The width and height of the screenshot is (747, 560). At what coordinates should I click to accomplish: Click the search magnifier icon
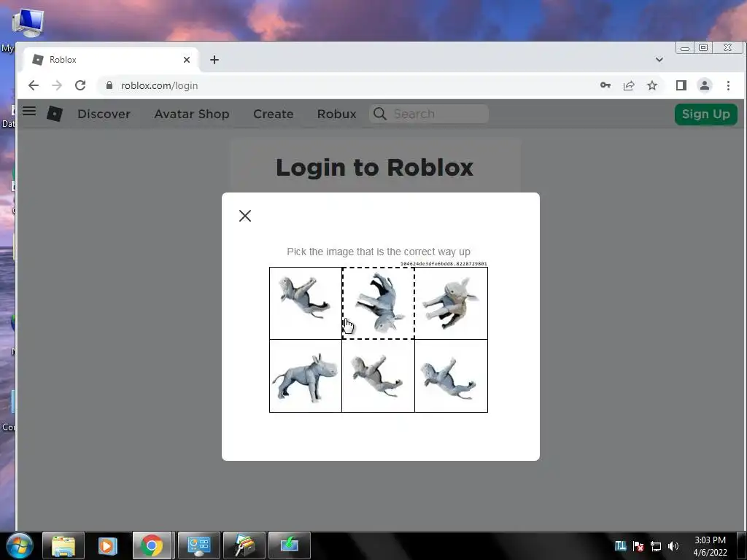coord(379,114)
